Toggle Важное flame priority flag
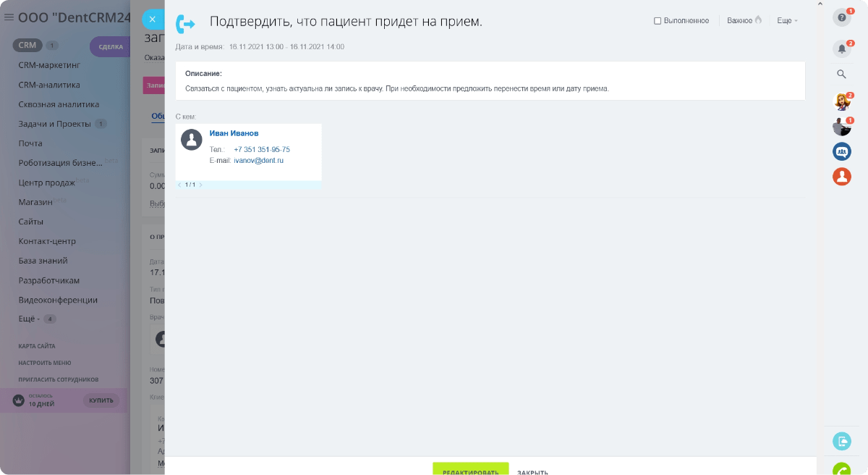The image size is (868, 475). pyautogui.click(x=744, y=21)
